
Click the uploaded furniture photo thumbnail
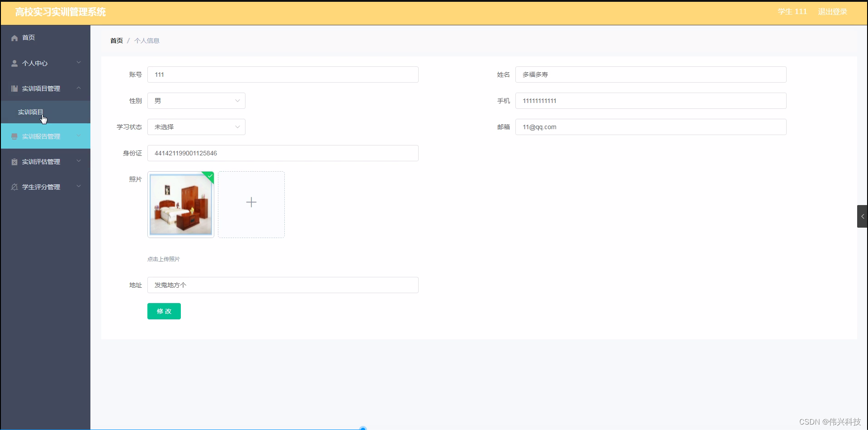point(180,205)
